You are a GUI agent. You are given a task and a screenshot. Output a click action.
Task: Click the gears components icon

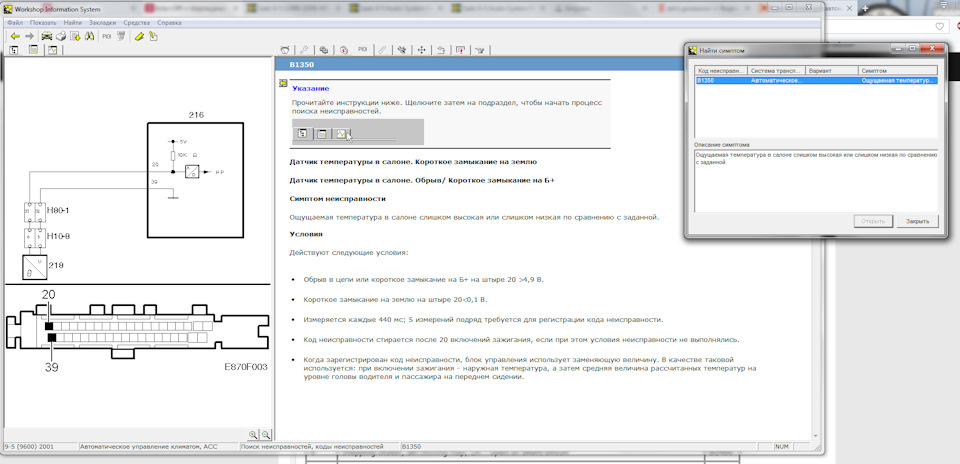(x=324, y=50)
